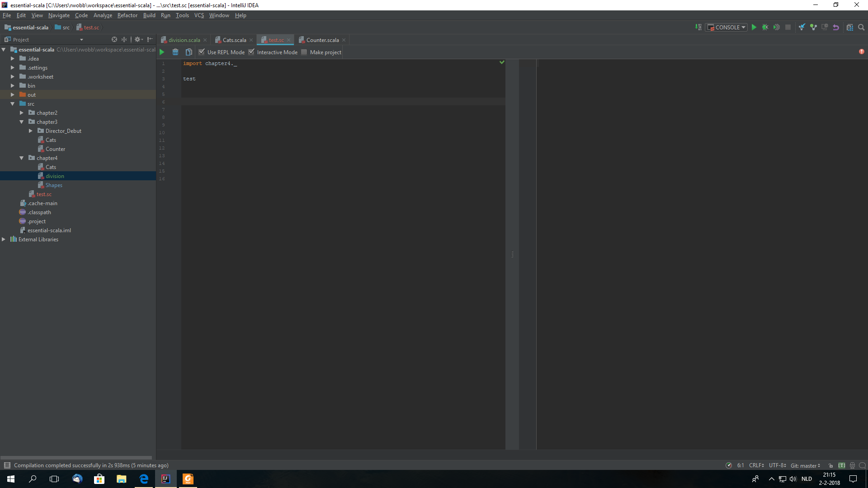Open Microsoft Edge from the taskbar
The height and width of the screenshot is (488, 868).
pos(144,479)
